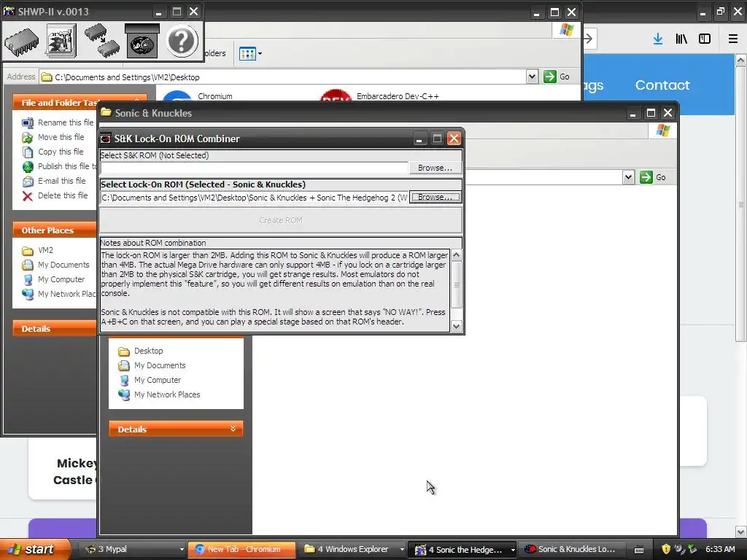Browse for the Lock-On ROM file
The width and height of the screenshot is (747, 560).
[x=435, y=197]
